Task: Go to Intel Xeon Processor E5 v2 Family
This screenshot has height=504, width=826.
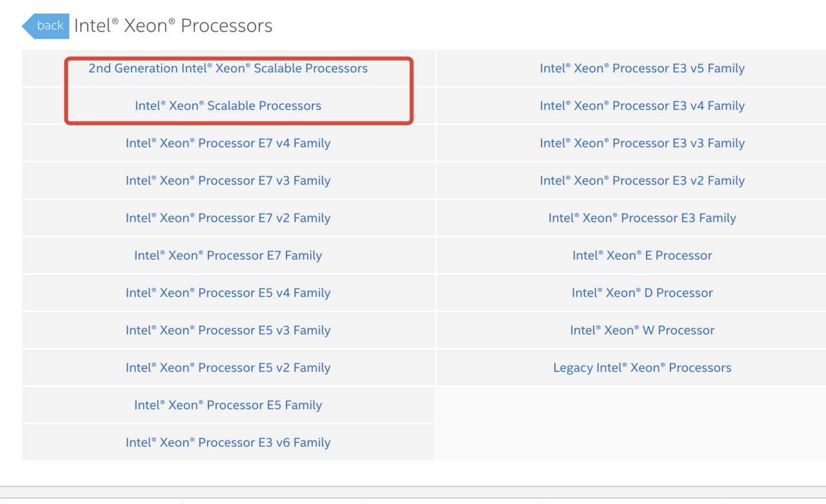Action: click(228, 368)
